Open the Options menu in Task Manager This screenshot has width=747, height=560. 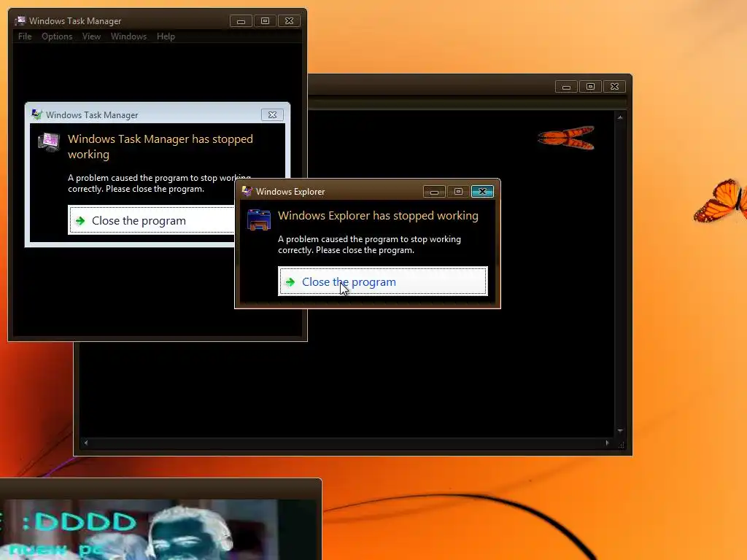click(x=57, y=36)
